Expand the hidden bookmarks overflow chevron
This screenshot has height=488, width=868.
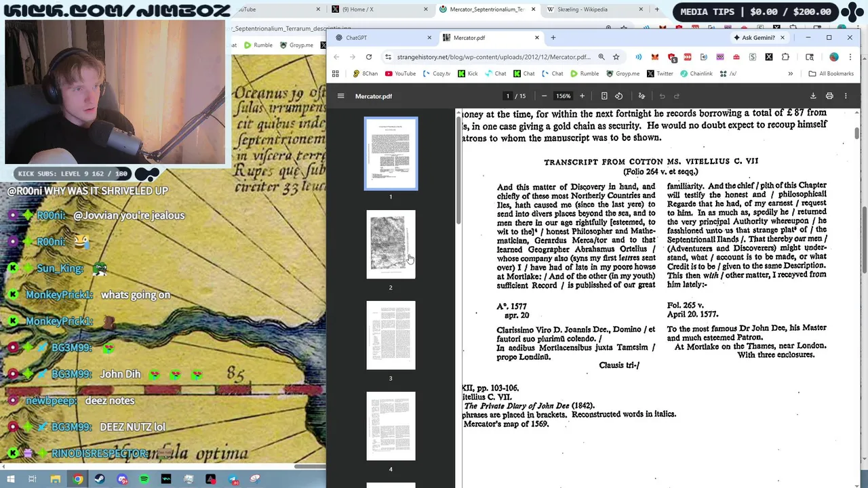click(x=790, y=74)
